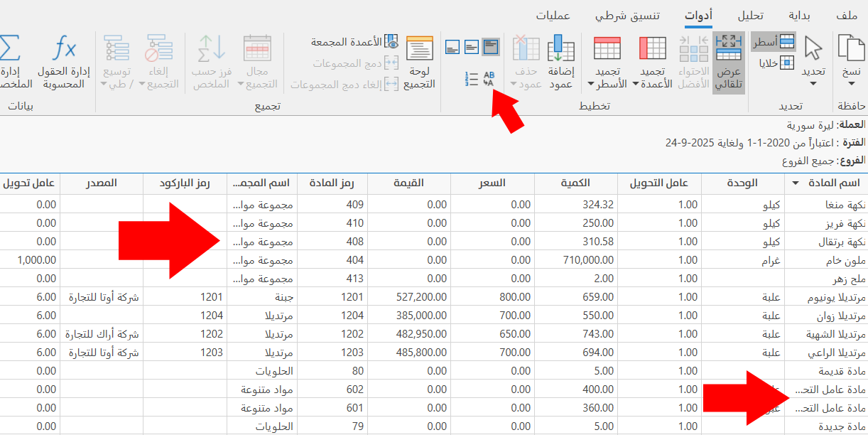Click the quantity (الكمية) column header

575,183
